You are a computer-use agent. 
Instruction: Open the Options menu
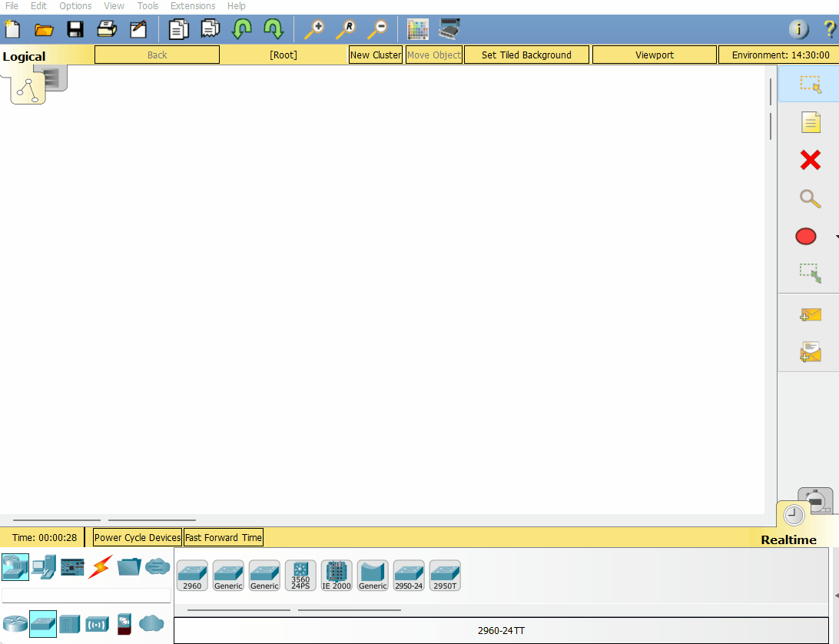[75, 6]
